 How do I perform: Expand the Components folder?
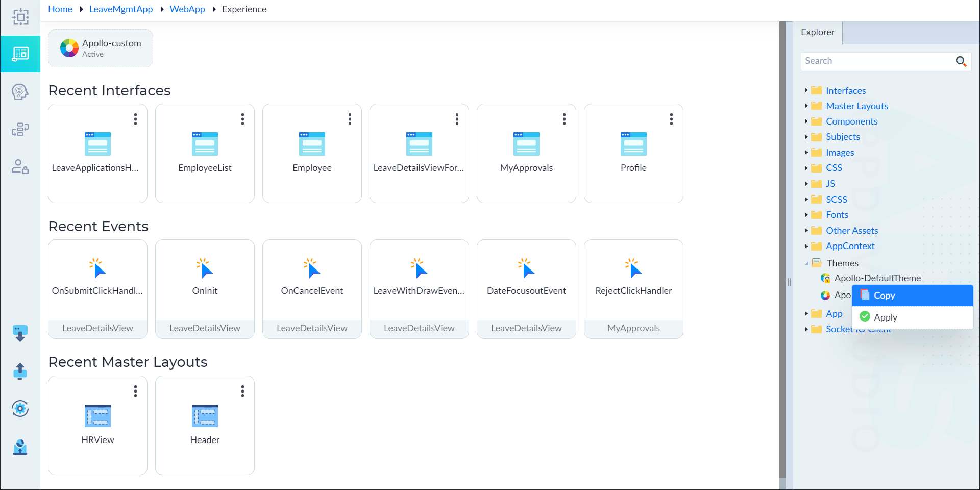click(x=806, y=121)
